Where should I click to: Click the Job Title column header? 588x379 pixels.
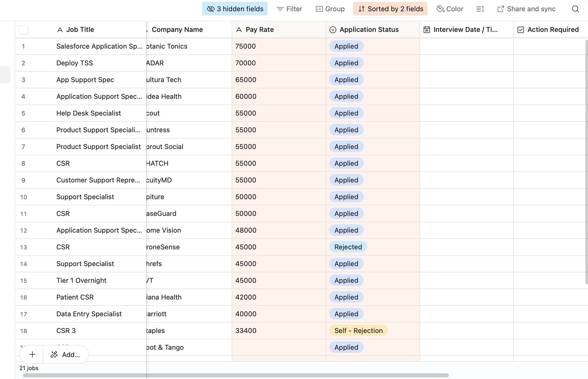click(80, 30)
